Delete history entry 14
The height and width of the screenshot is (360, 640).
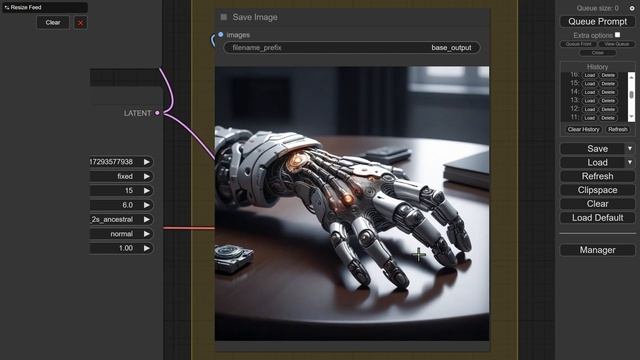[x=608, y=92]
